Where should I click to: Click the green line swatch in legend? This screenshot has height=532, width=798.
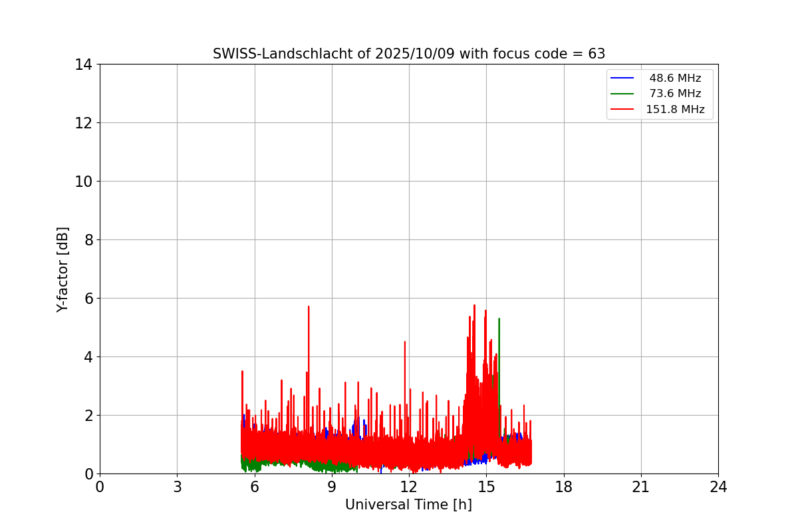623,94
